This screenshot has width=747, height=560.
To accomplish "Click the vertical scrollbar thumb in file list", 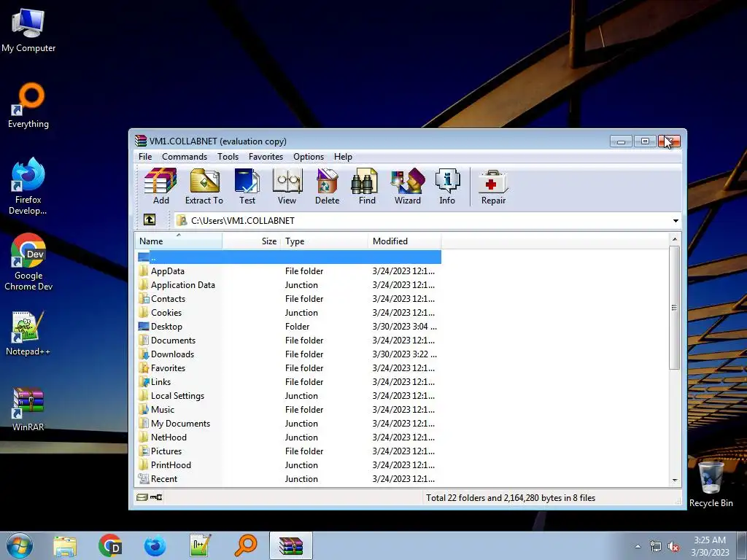I will [675, 308].
